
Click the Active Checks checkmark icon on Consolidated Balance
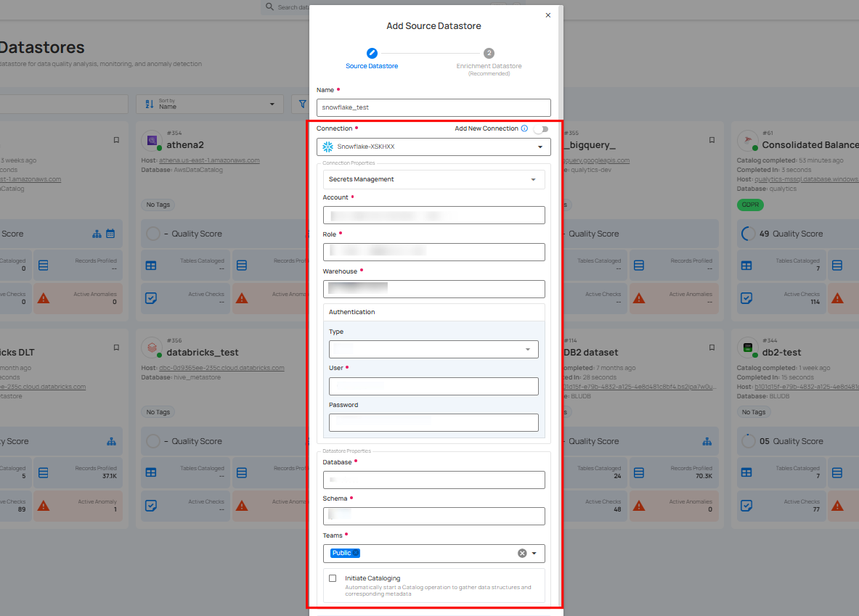[x=746, y=298]
